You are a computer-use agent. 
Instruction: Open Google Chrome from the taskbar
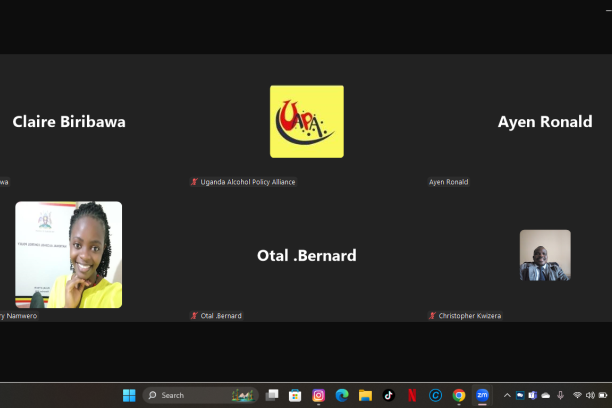pos(459,395)
